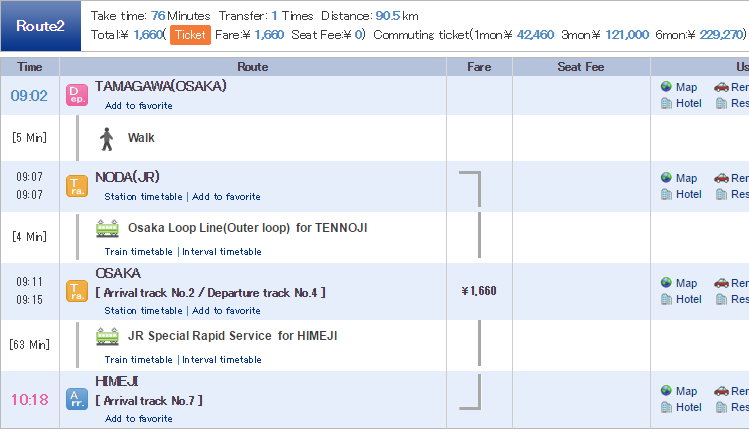This screenshot has height=433, width=749.
Task: Click the Hotel building icon in OSAKA row
Action: click(x=666, y=299)
